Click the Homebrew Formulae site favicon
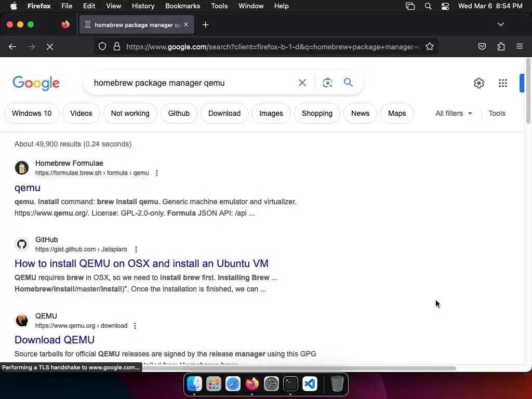 point(22,168)
